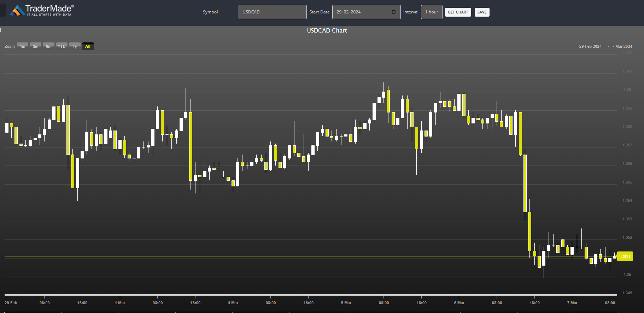The height and width of the screenshot is (313, 644).
Task: Select the 1m zoom range
Action: (x=23, y=46)
